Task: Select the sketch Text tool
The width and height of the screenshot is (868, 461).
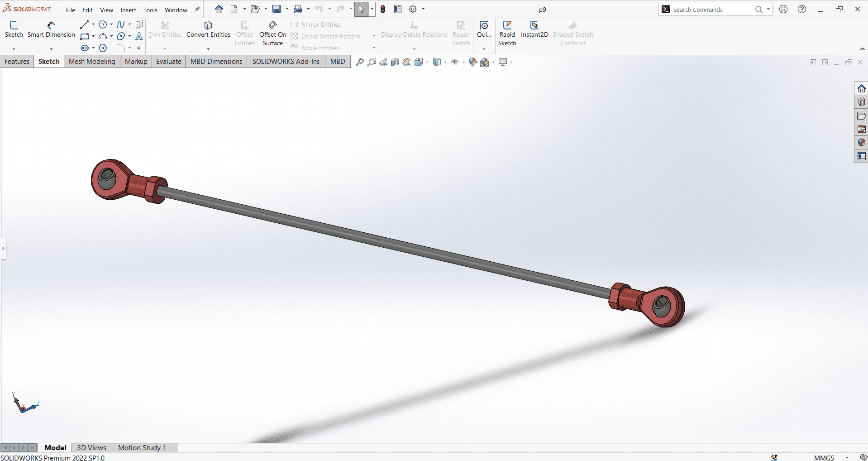Action: pyautogui.click(x=139, y=36)
